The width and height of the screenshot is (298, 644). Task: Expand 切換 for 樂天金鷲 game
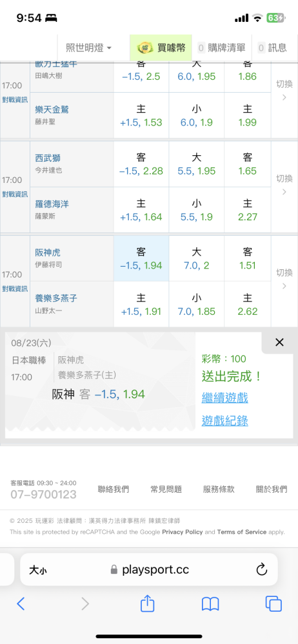(284, 90)
